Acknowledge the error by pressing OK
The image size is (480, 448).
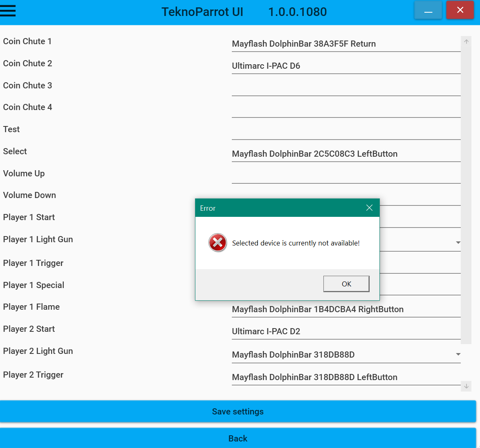(346, 284)
